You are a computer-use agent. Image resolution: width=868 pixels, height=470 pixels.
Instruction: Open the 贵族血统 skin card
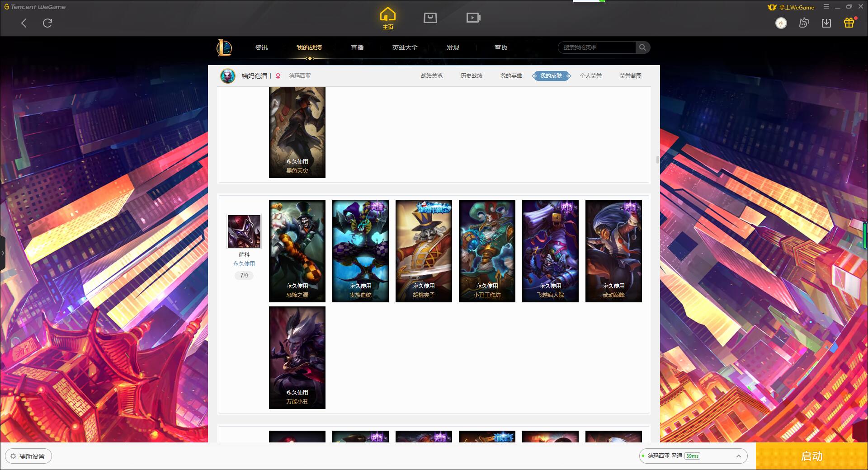(x=360, y=251)
